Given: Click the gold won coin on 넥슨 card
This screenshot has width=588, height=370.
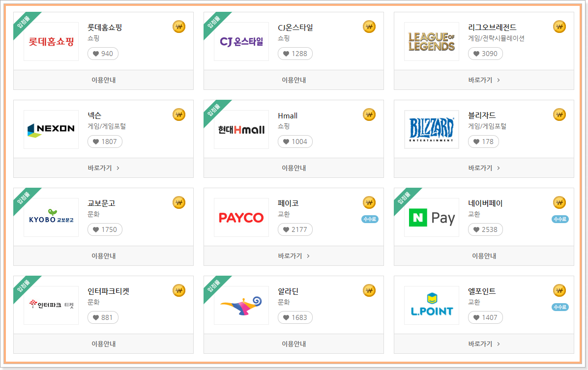Looking at the screenshot, I should tap(179, 114).
